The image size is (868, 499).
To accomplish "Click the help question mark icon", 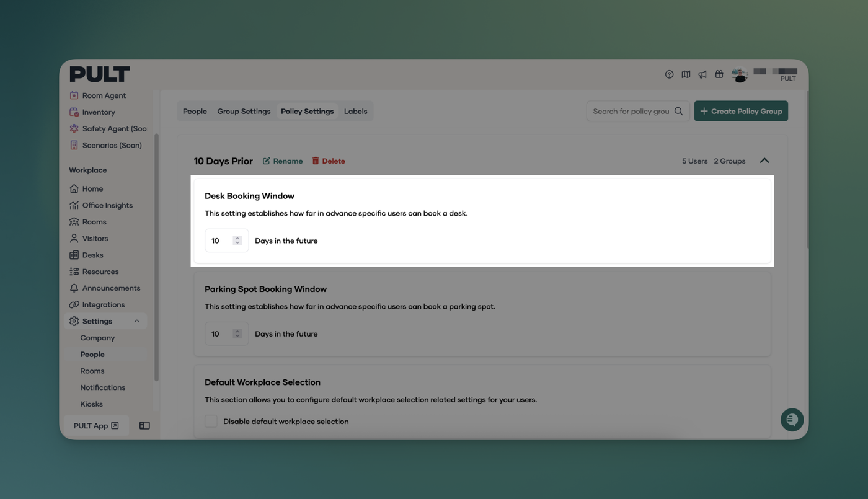I will (x=669, y=74).
